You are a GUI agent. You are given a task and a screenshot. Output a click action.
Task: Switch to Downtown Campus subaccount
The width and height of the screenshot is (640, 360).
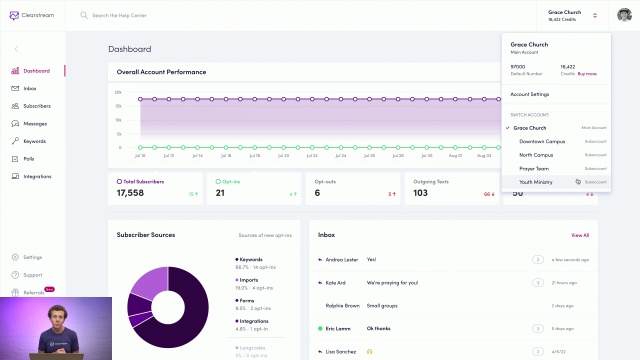(x=556, y=141)
